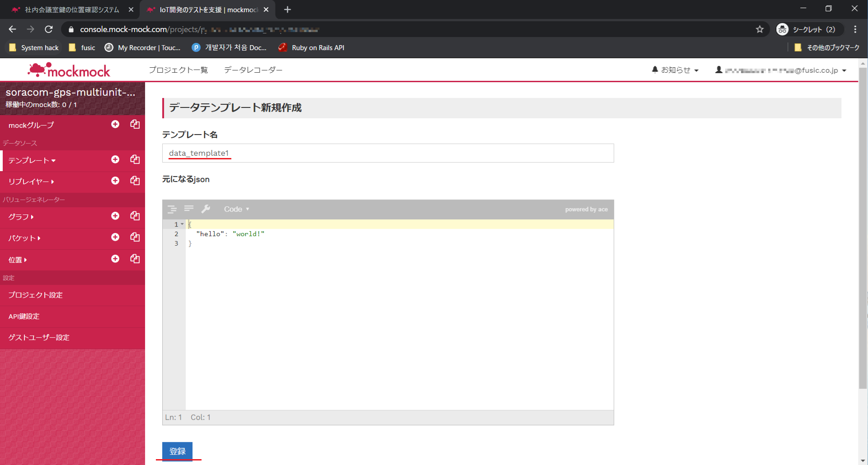Viewport: 868px width, 465px height.
Task: Click the format JSON icon in editor toolbar
Action: tap(172, 209)
